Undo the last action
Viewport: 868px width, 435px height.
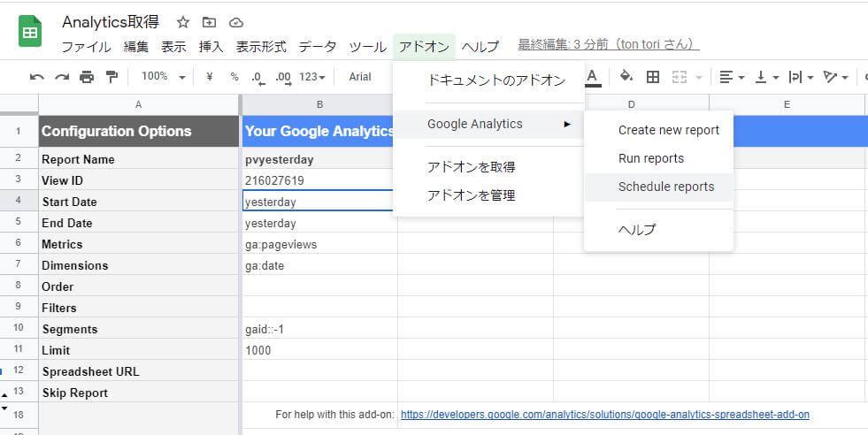(x=37, y=77)
